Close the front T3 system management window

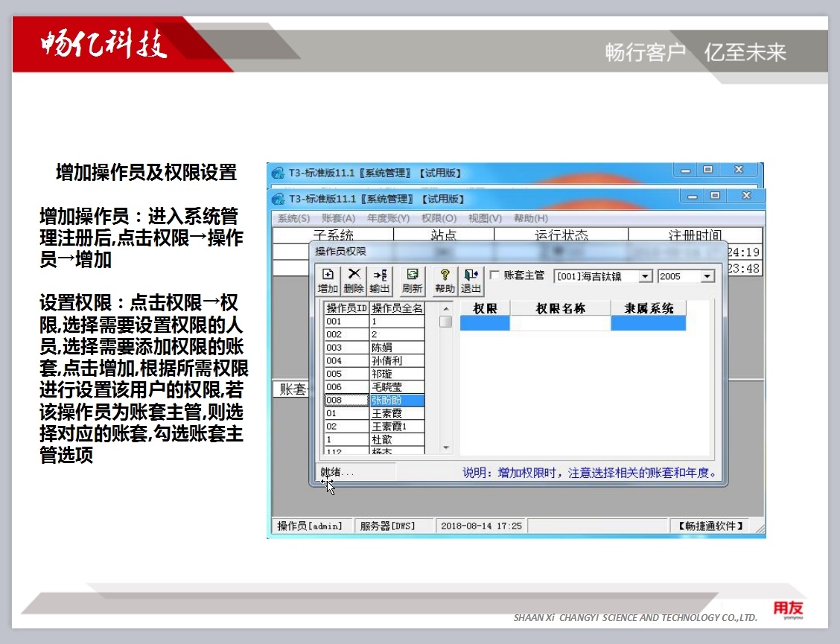point(745,196)
